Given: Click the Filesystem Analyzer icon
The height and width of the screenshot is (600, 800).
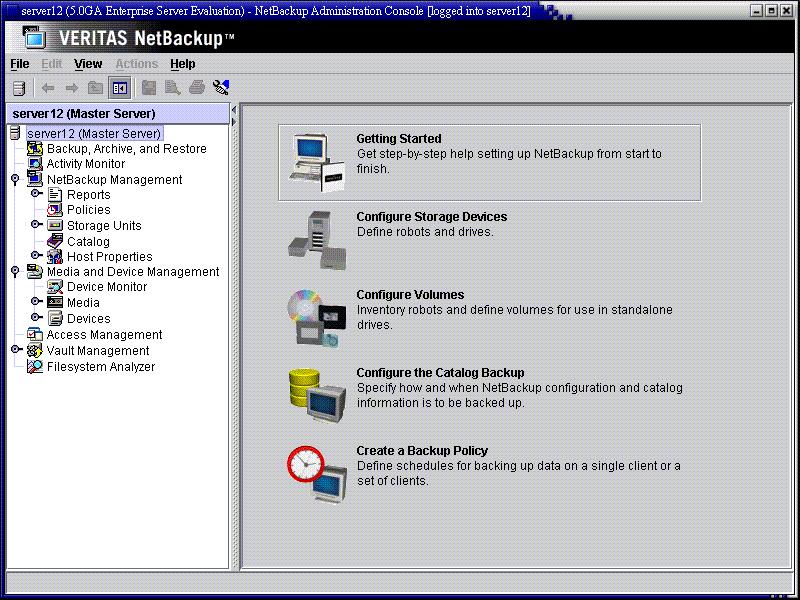Looking at the screenshot, I should coord(35,366).
